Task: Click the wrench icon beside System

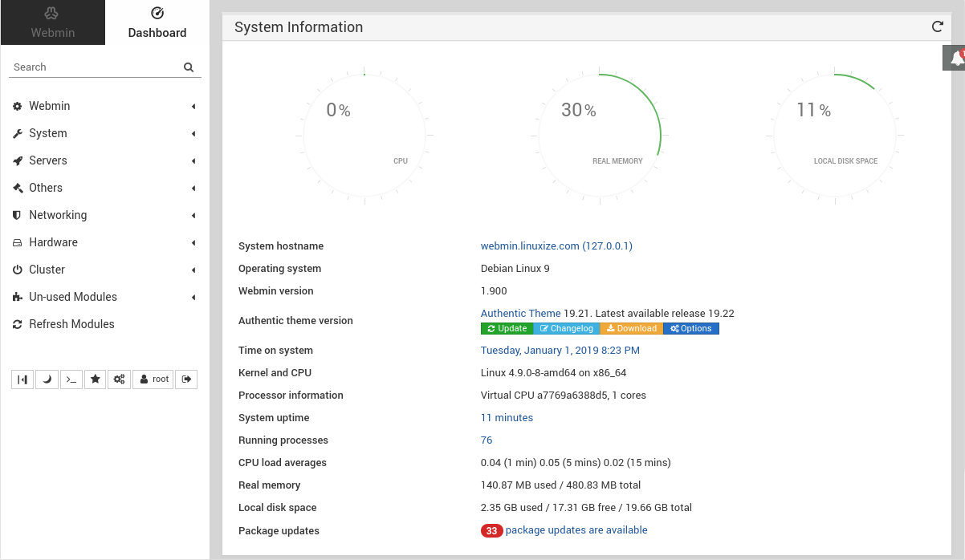Action: (18, 133)
